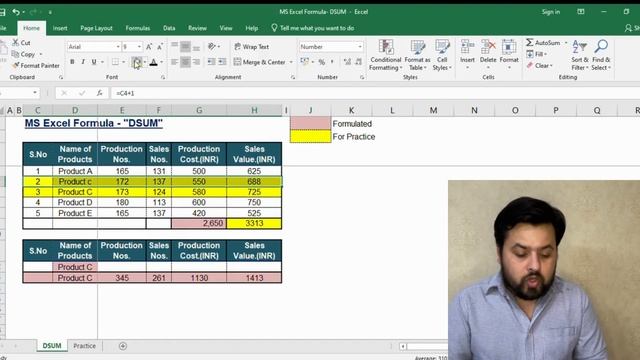This screenshot has width=640, height=360.
Task: Click Insert Function fx icon
Action: pos(100,93)
